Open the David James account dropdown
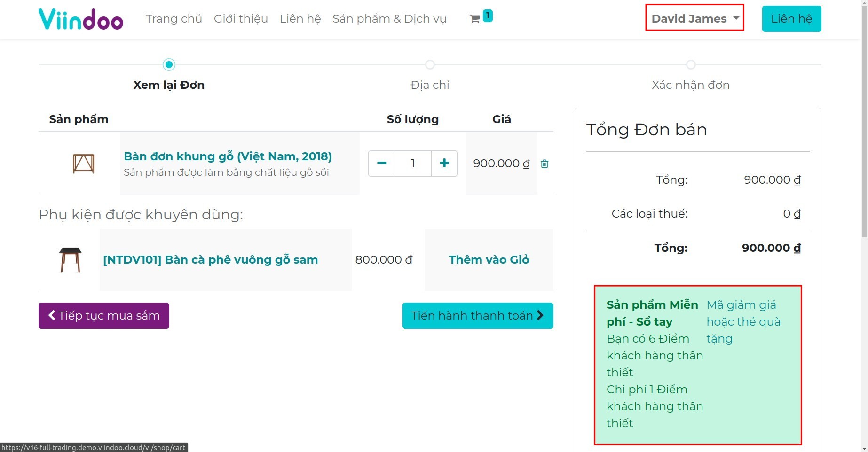868x452 pixels. 694,18
